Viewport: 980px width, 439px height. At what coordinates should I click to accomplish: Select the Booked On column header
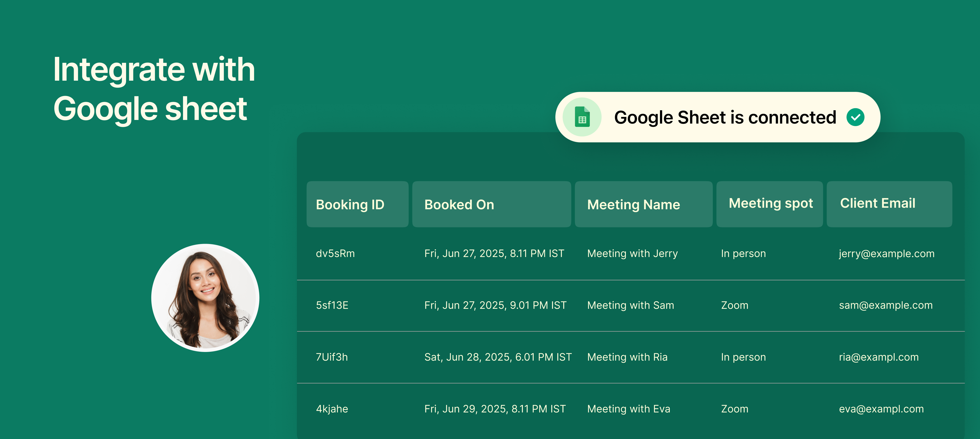pyautogui.click(x=492, y=204)
